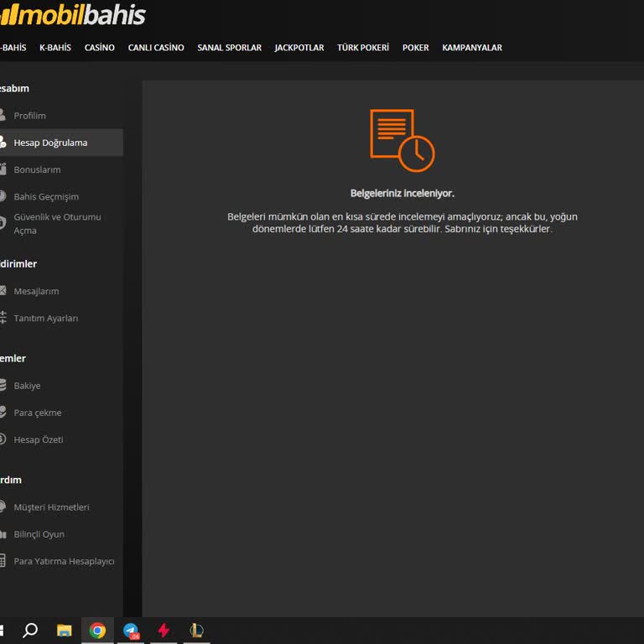Open CANLI CASİNO in the top navigation

click(156, 48)
